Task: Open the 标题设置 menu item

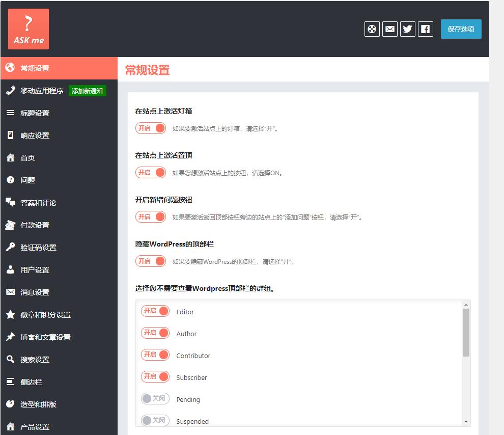Action: pos(59,113)
